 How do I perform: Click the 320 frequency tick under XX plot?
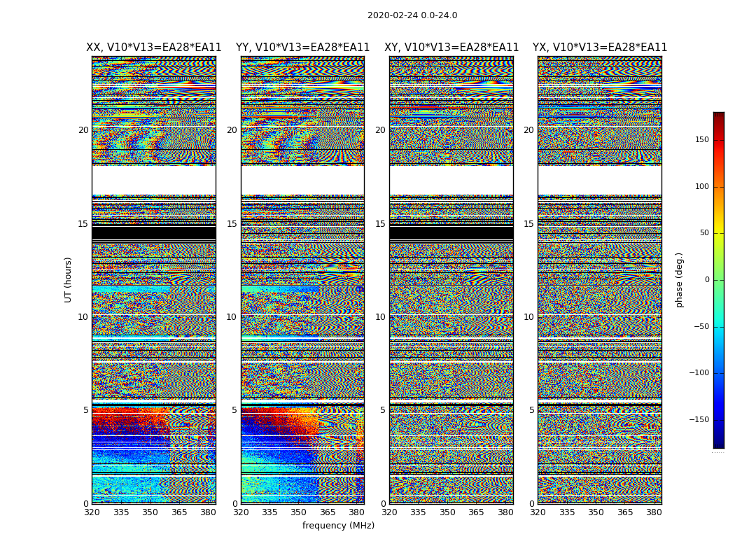(92, 512)
